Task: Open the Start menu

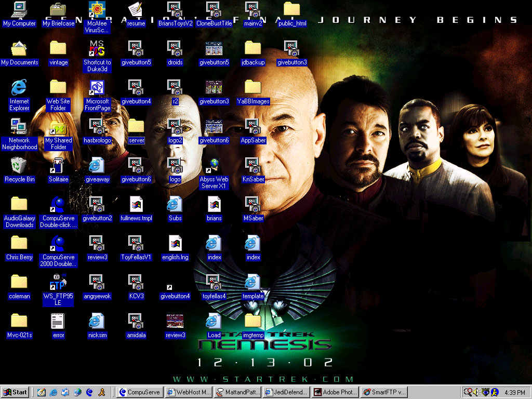Action: (15, 392)
